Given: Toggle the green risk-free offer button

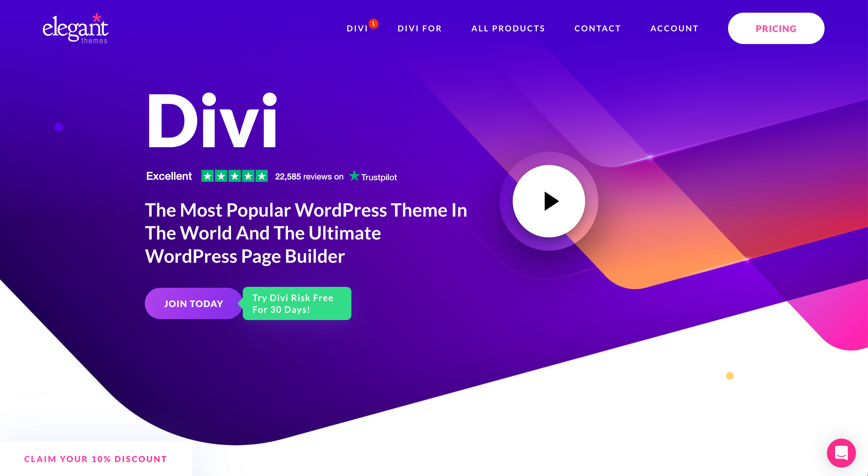Looking at the screenshot, I should pyautogui.click(x=296, y=303).
